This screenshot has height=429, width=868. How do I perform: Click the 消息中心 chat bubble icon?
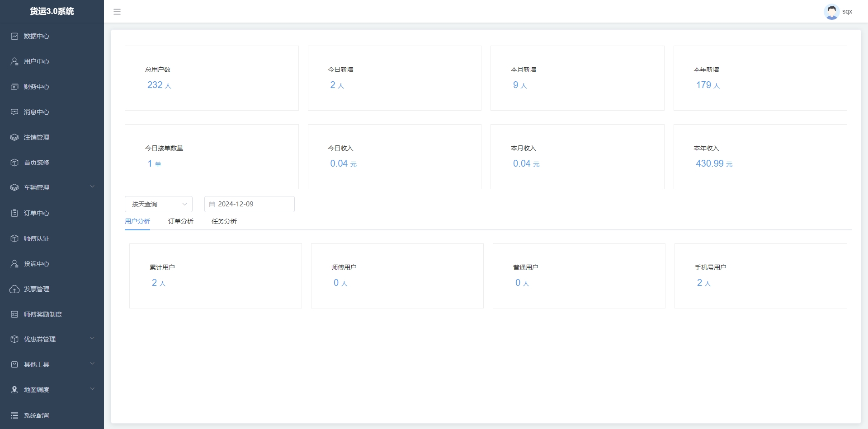pos(14,112)
